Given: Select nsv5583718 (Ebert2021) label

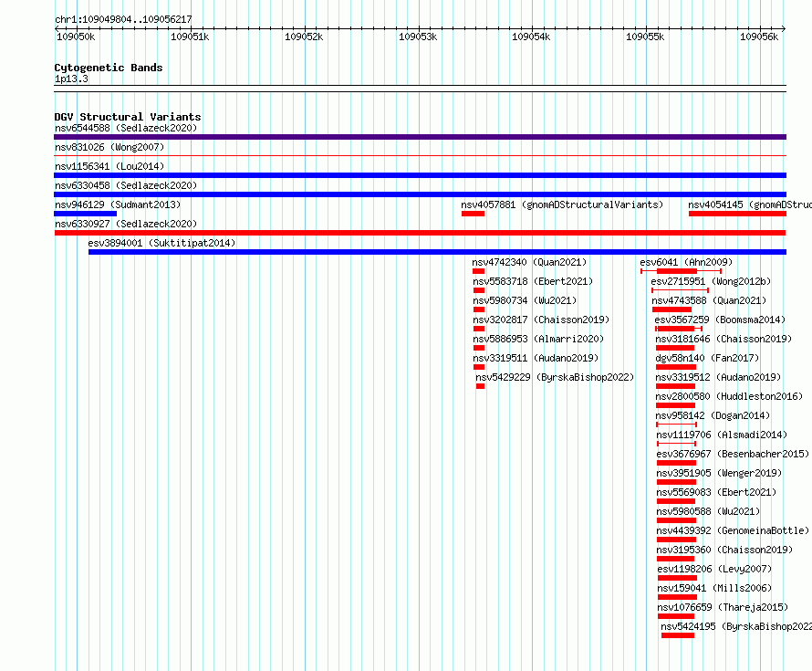Looking at the screenshot, I should 533,281.
